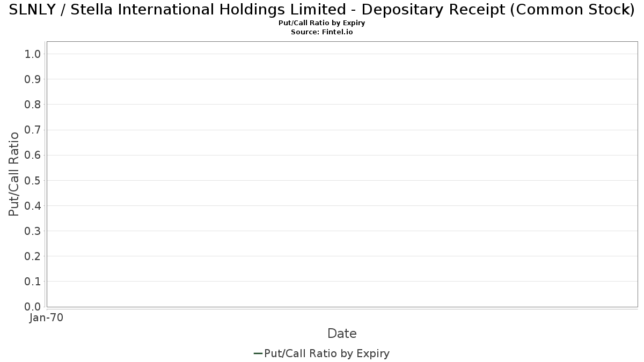Select the Date x-axis title
The height and width of the screenshot is (362, 644).
tap(342, 334)
